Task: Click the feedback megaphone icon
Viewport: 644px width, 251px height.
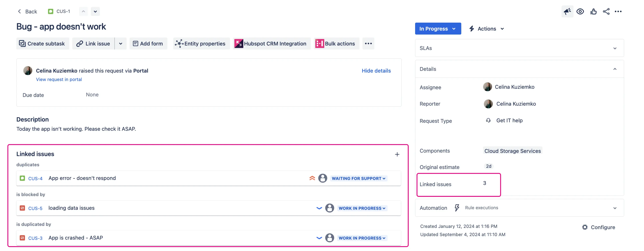Action: click(567, 11)
